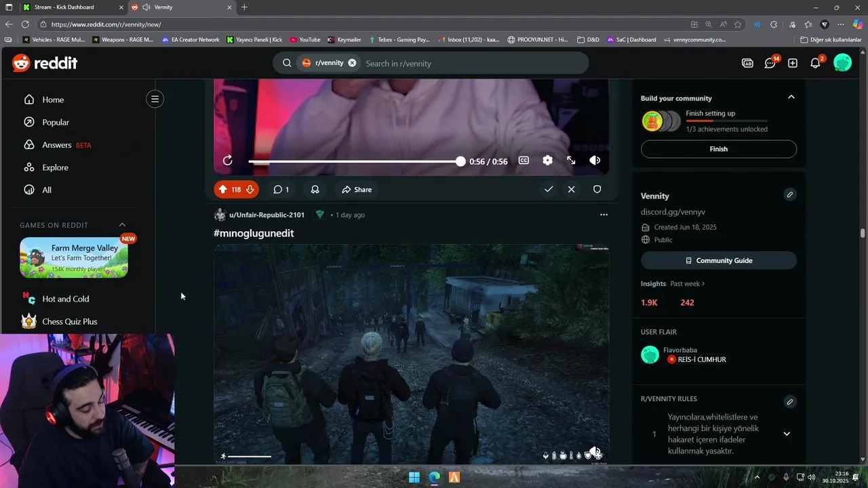Open browser Settings and more menu
The image size is (868, 488).
click(842, 24)
